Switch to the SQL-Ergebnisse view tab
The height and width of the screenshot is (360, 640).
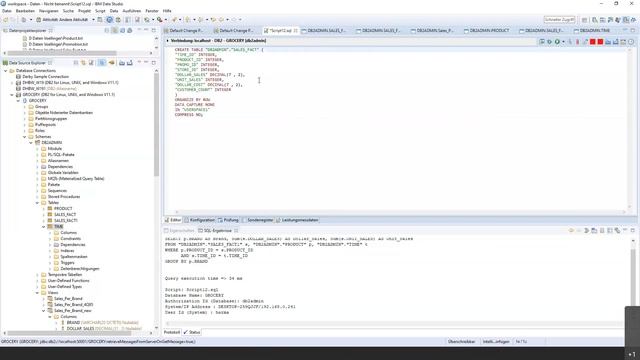tap(218, 231)
